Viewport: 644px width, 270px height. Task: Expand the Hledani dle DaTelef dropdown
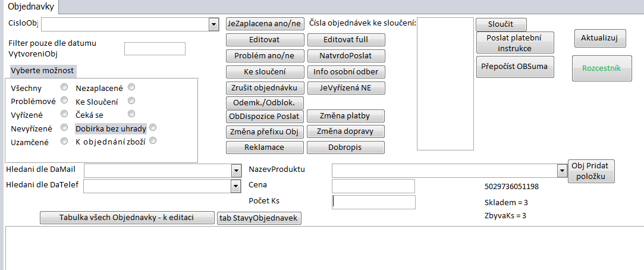(235, 187)
